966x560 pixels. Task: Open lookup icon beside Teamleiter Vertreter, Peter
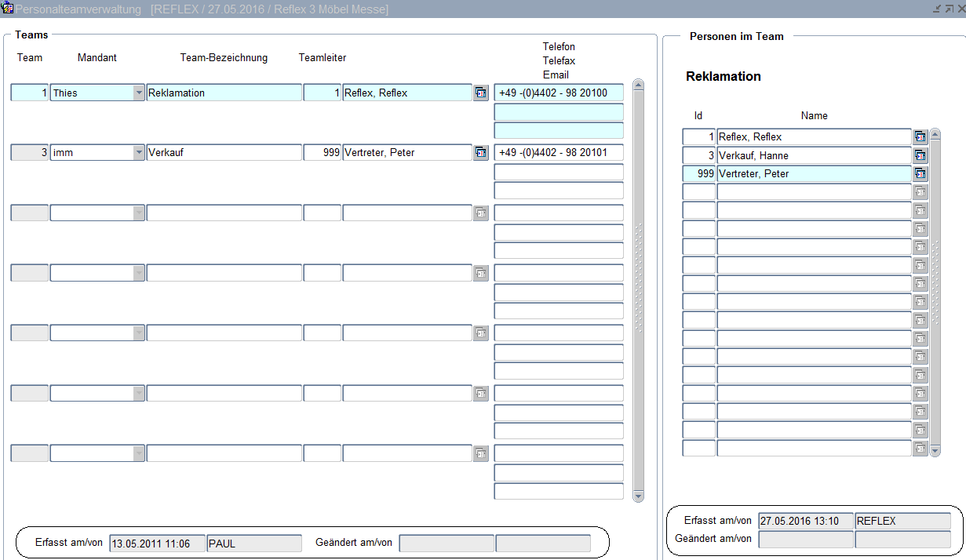coord(480,153)
